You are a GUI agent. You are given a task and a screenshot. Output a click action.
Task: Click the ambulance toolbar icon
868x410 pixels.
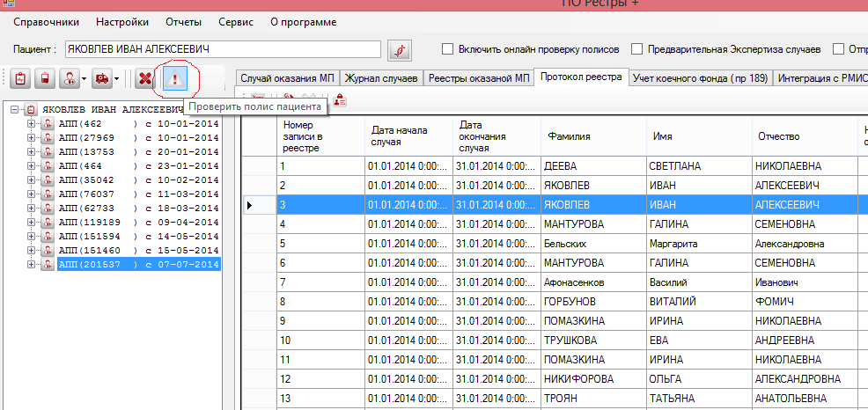102,79
